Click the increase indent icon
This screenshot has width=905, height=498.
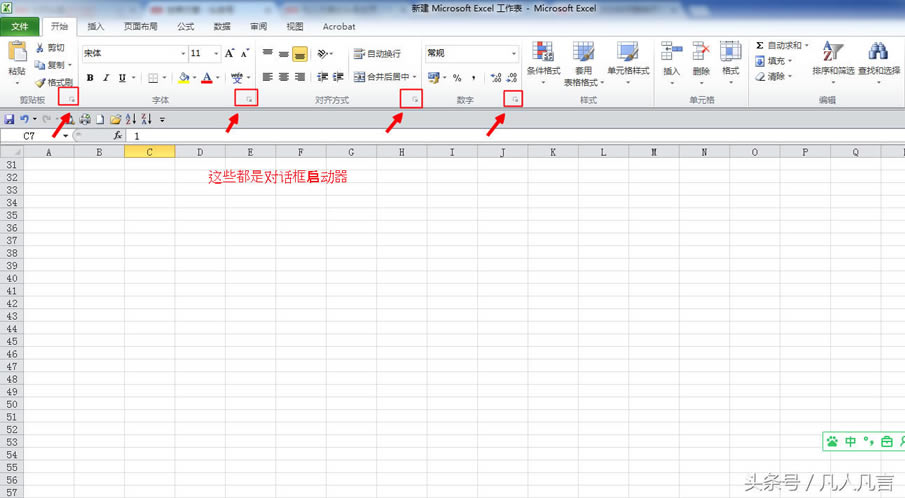[338, 77]
